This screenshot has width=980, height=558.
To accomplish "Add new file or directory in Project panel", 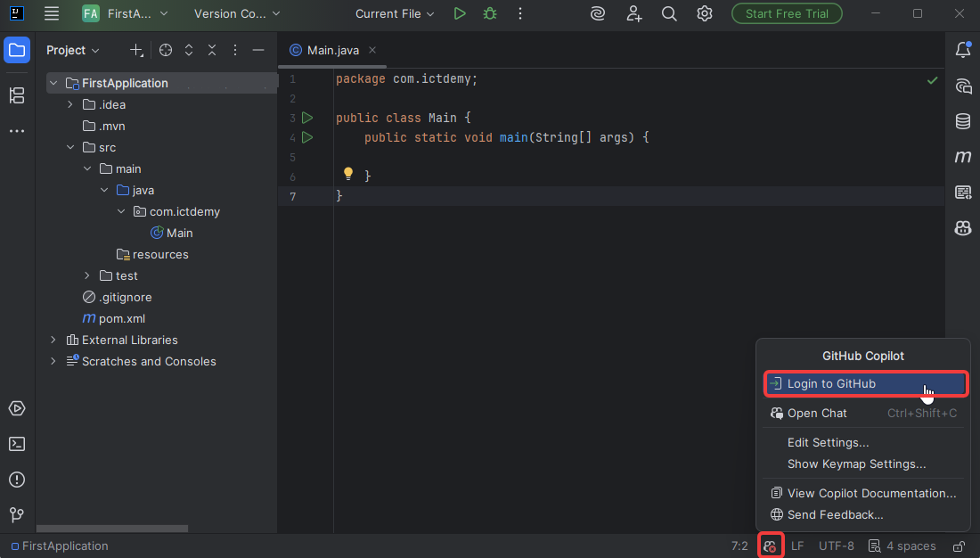I will click(136, 50).
